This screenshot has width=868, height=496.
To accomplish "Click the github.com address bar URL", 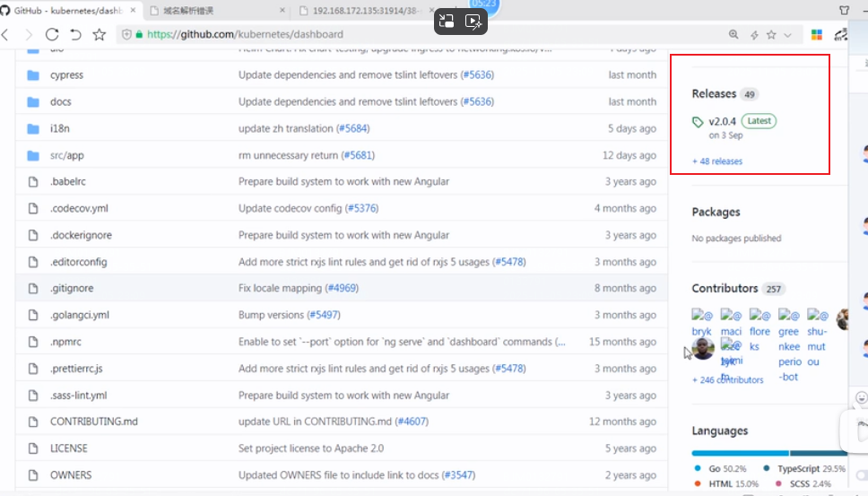I will (245, 34).
